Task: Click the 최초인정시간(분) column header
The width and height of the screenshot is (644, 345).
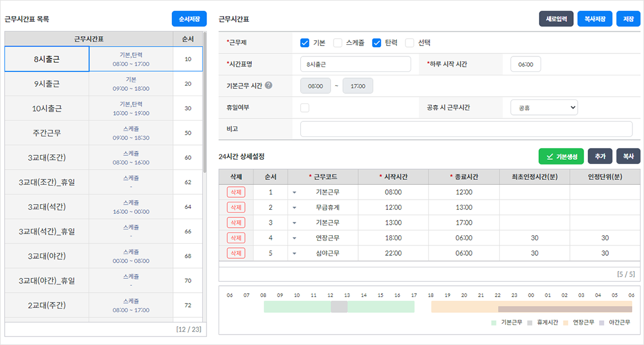Action: click(535, 177)
